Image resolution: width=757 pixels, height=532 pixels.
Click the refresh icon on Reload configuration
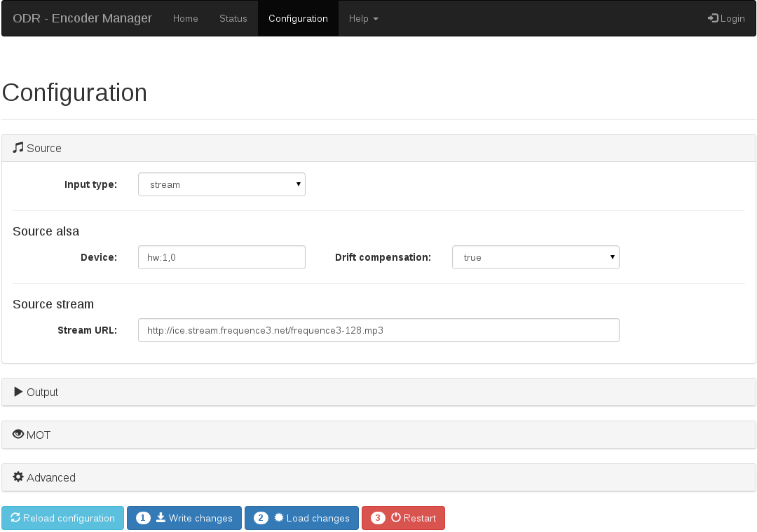coord(15,517)
